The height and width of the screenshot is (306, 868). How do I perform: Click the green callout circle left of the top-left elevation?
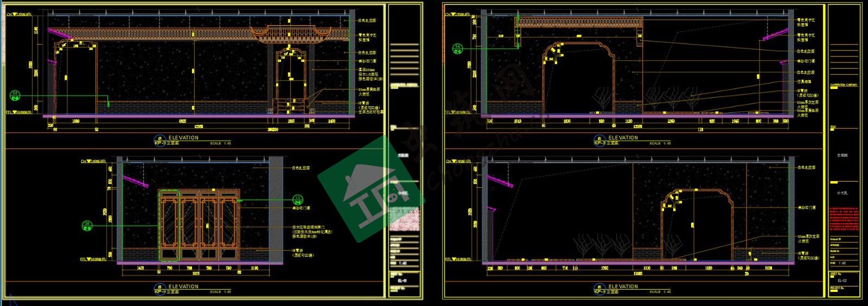pos(15,97)
